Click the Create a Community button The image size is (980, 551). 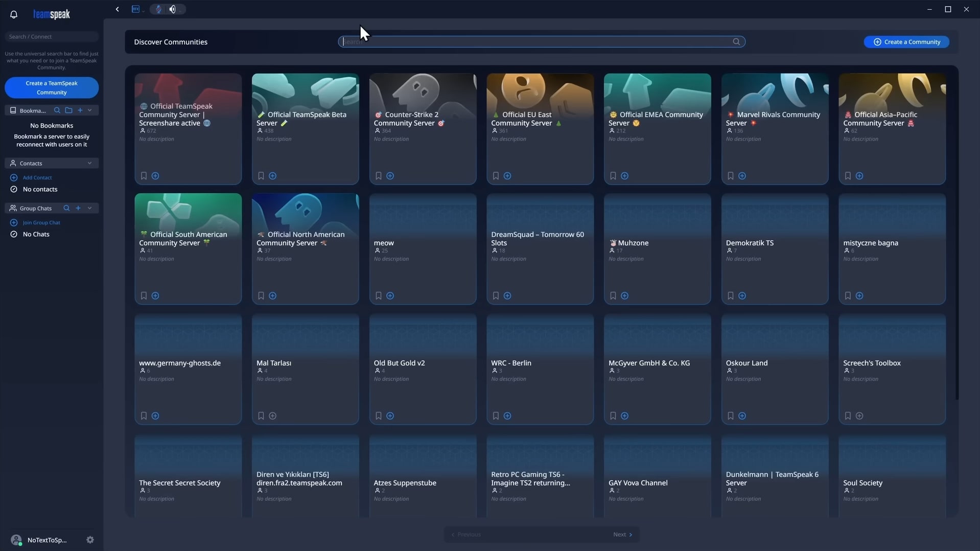pos(906,42)
